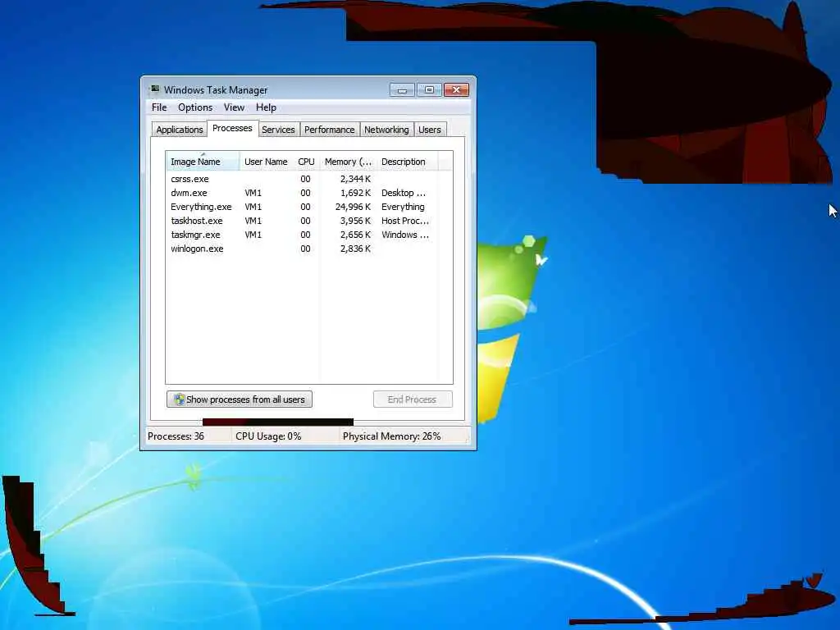Sort by User Name column header
The width and height of the screenshot is (840, 630).
[267, 162]
